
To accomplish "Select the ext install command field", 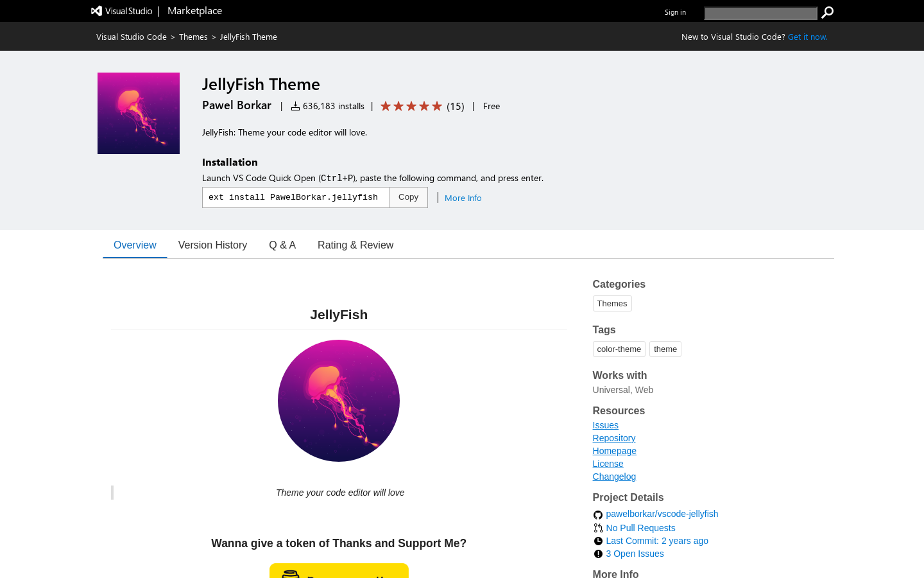I will coord(296,197).
